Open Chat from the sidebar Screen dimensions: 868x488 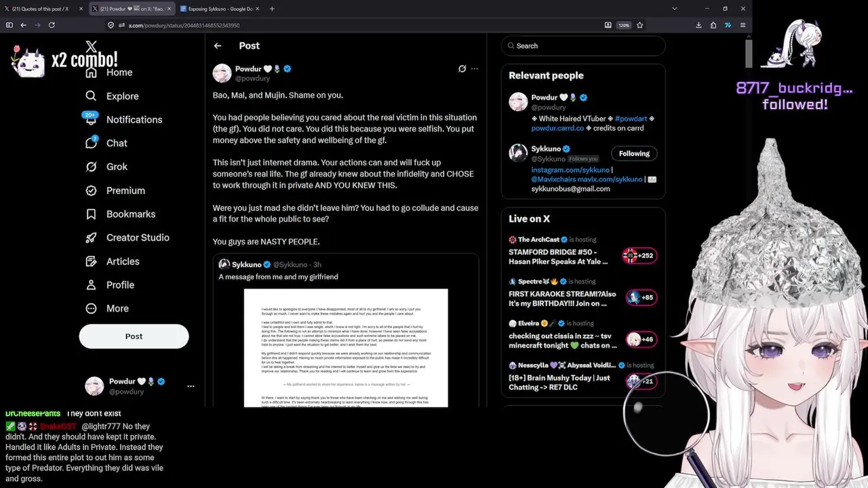coord(107,143)
